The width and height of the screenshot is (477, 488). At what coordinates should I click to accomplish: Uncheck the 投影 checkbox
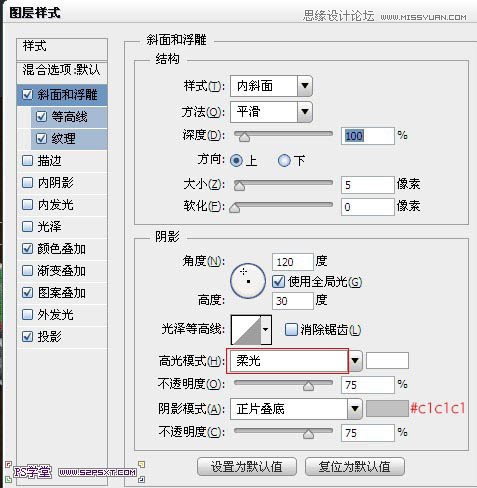tap(27, 336)
